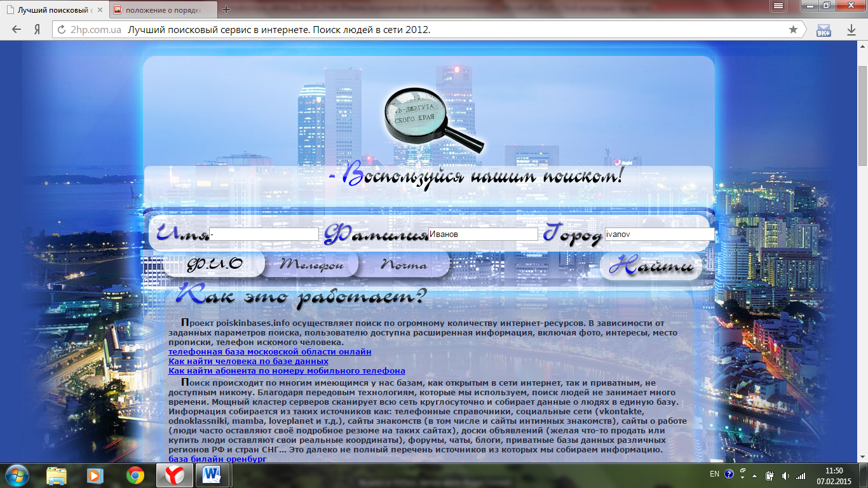Open link 'база билайн оренбург'
Screen dimensions: 868x488
pyautogui.click(x=217, y=458)
